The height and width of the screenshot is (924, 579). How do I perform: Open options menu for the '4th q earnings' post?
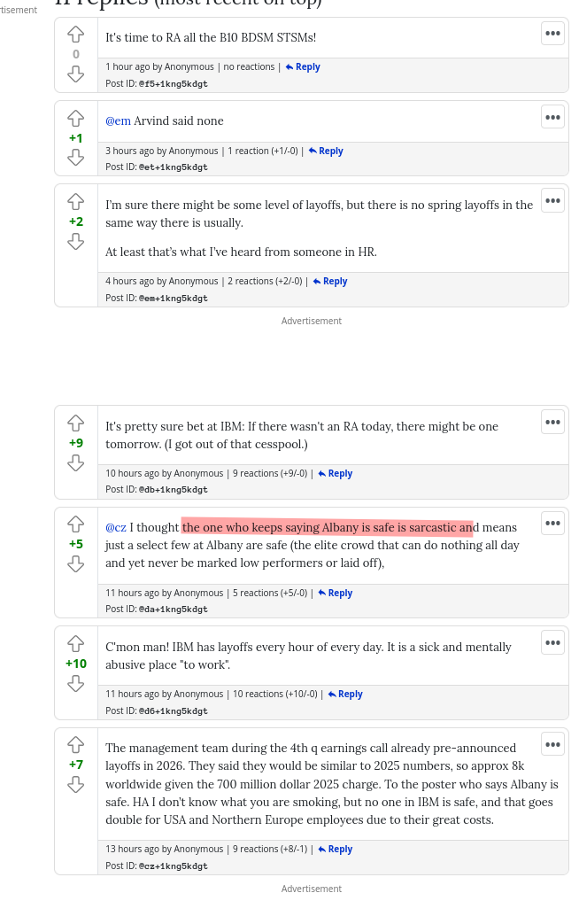(x=552, y=744)
